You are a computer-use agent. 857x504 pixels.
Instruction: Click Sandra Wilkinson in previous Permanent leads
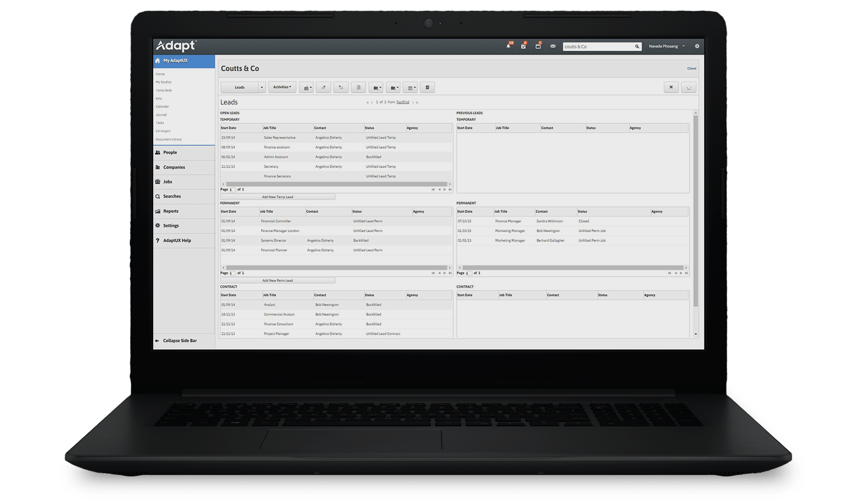click(549, 221)
